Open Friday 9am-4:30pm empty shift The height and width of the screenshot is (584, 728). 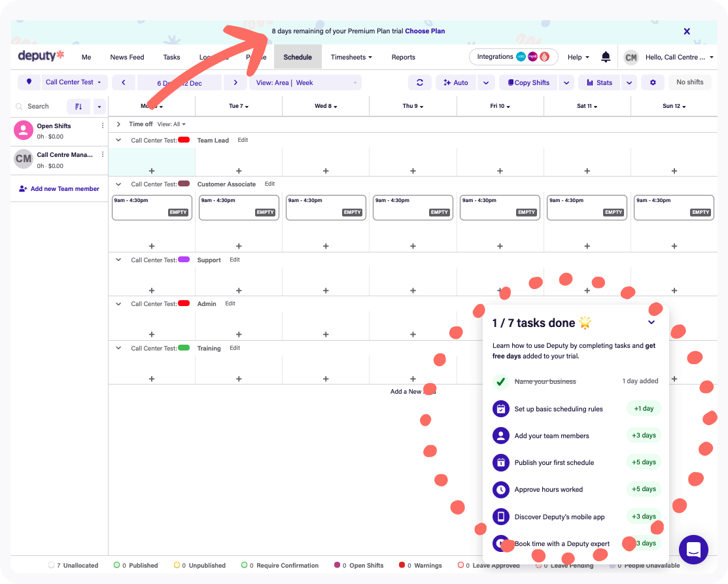pos(500,207)
